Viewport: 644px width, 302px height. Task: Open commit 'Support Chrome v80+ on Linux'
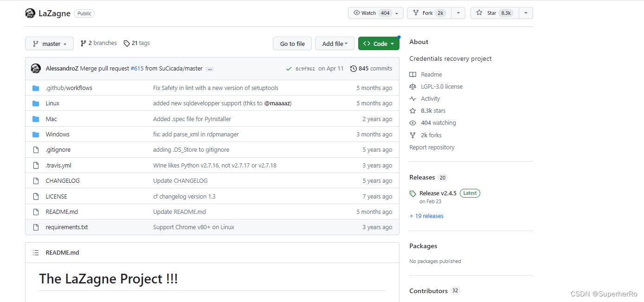point(193,227)
